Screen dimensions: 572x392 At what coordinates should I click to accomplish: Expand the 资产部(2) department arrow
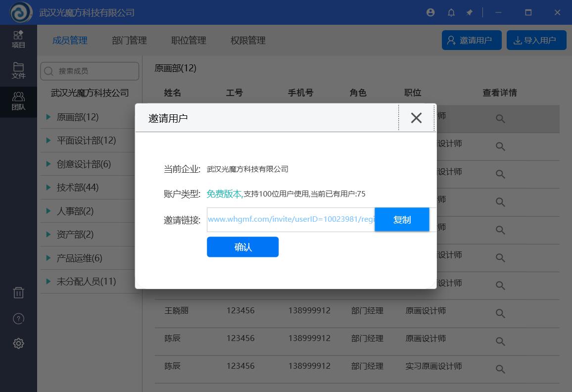tap(48, 234)
